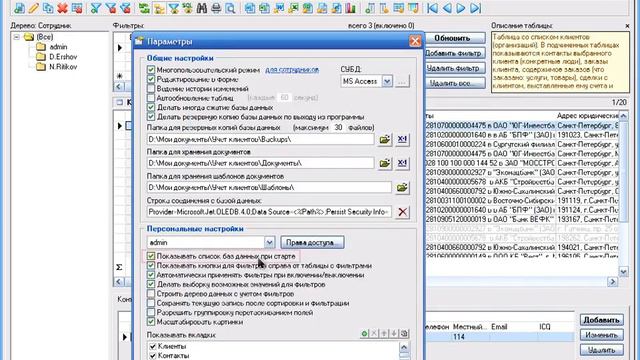Go to first record using toolbar arrow
Screen dimensions: 640x360
(432, 8)
